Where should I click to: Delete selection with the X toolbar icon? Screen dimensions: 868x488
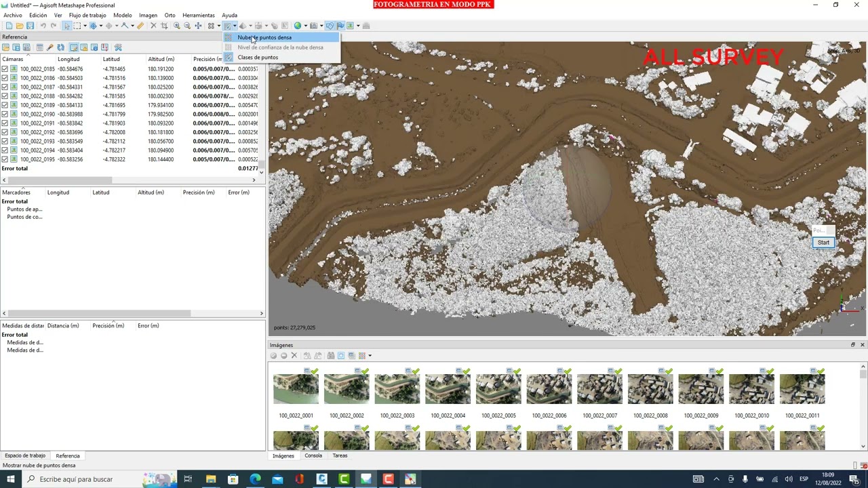click(153, 26)
